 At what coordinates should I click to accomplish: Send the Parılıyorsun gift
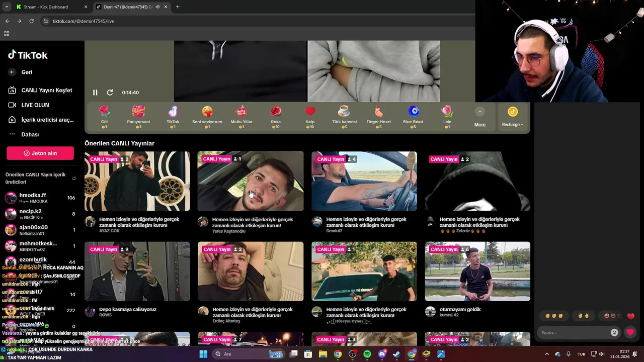tap(138, 117)
